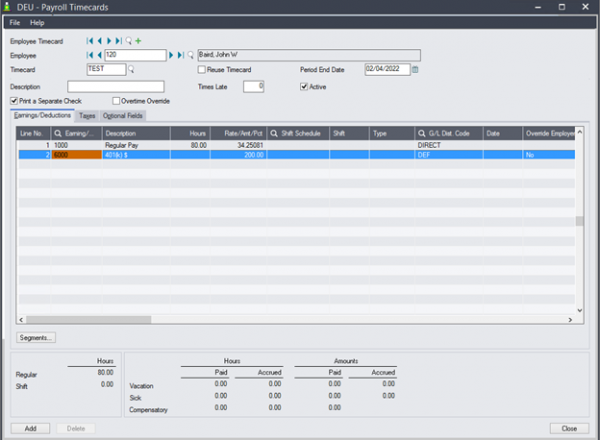Click the grid's scroll left arrow
The width and height of the screenshot is (600, 440).
pos(21,319)
